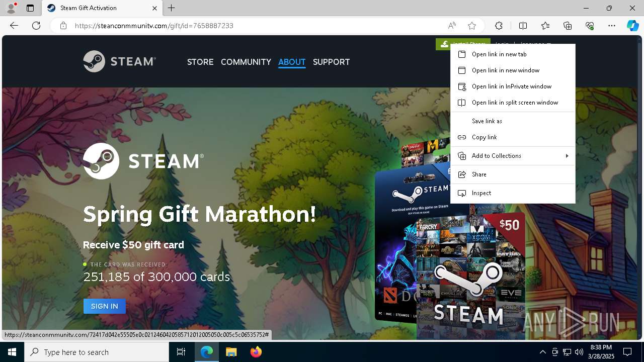
Task: Click Type here to search box
Action: tap(97, 352)
